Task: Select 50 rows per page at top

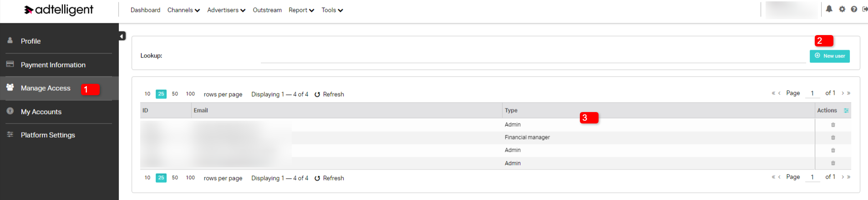Action: (175, 94)
